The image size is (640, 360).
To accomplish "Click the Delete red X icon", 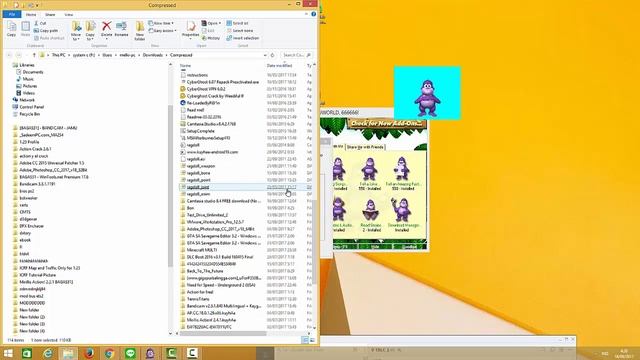I will [x=107, y=27].
